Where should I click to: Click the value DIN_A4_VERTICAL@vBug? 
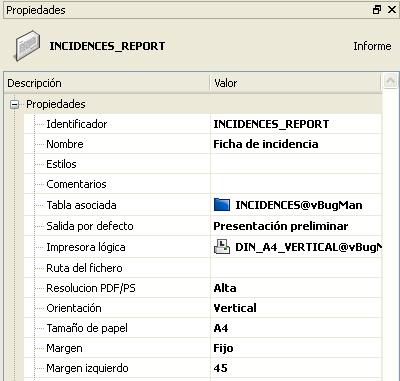pos(308,247)
